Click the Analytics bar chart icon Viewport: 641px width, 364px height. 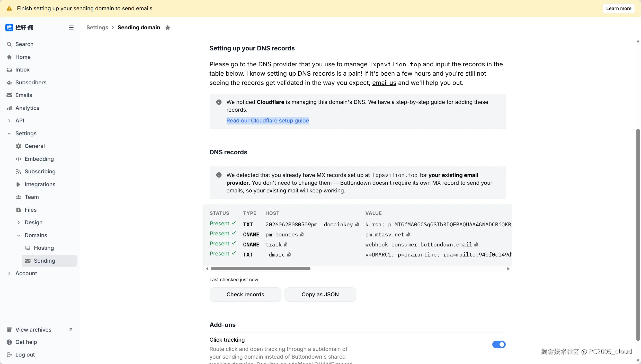coord(9,108)
